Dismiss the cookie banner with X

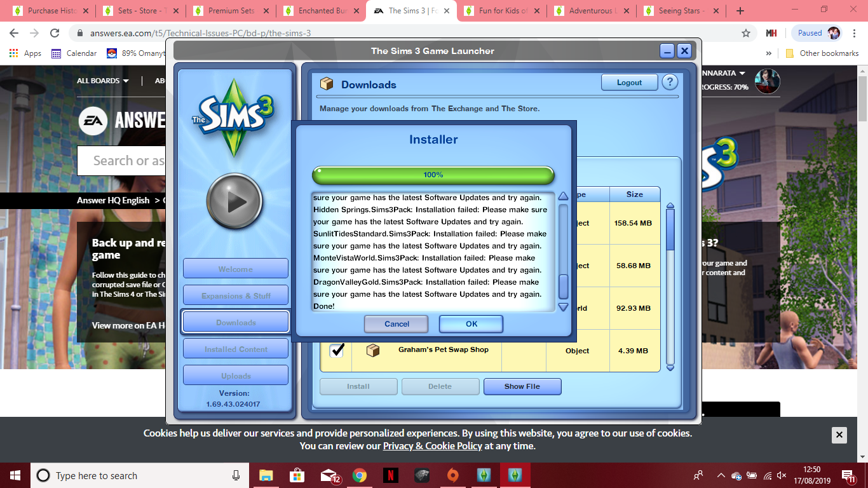[839, 435]
